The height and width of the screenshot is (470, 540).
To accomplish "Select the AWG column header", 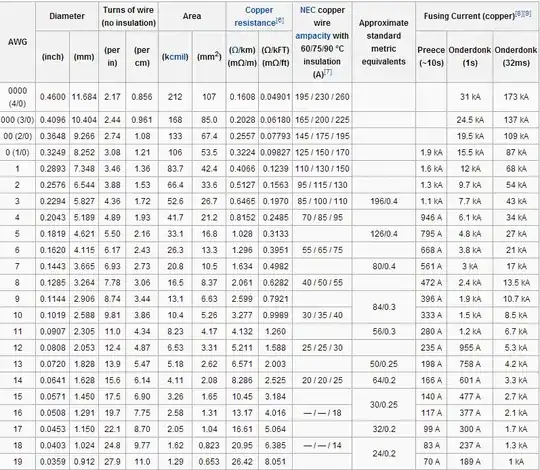I will (18, 42).
